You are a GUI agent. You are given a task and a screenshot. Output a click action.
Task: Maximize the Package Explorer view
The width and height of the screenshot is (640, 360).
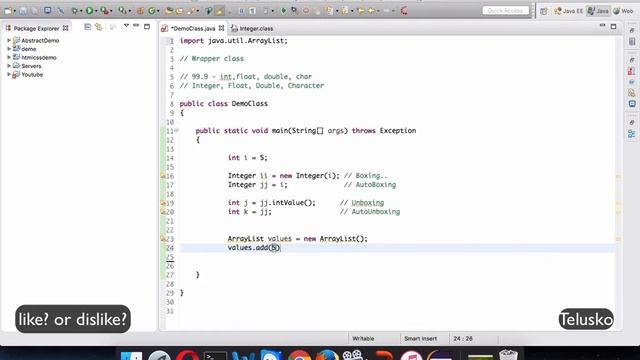[147, 27]
